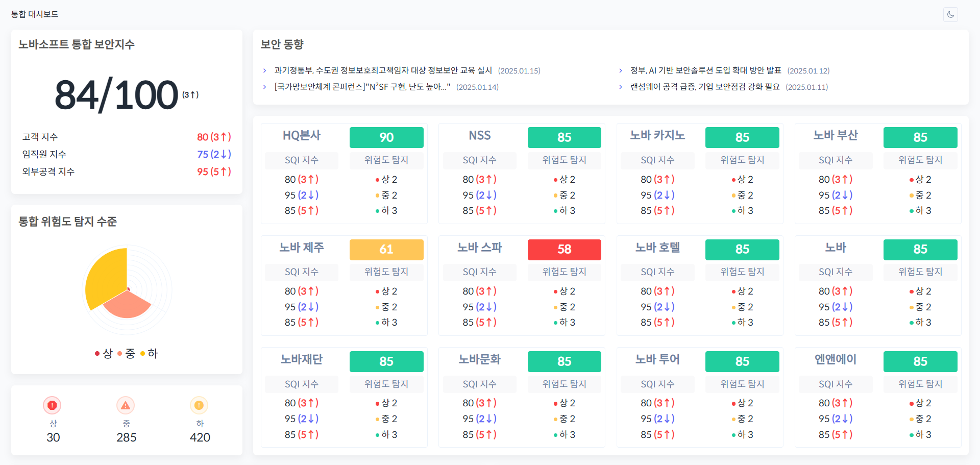Click the chevron before 정부 AI news item
980x465 pixels.
(x=620, y=70)
